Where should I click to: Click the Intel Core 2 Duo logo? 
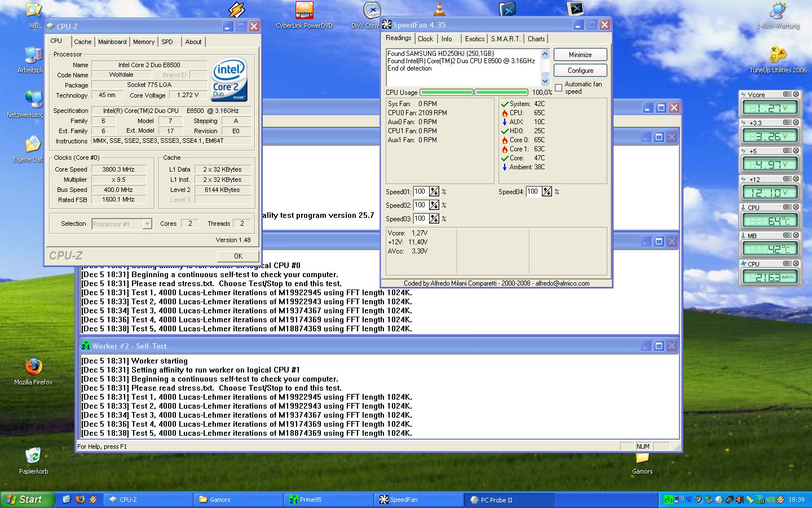point(229,81)
